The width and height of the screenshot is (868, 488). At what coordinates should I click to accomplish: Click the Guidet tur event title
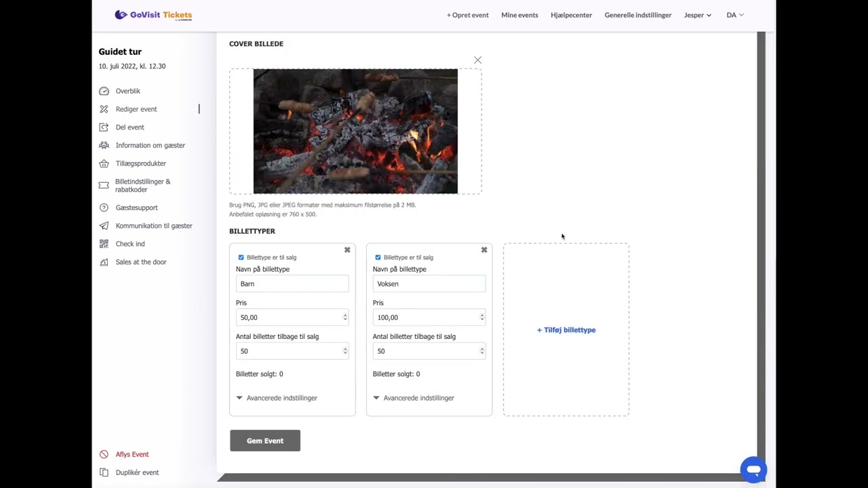point(120,52)
